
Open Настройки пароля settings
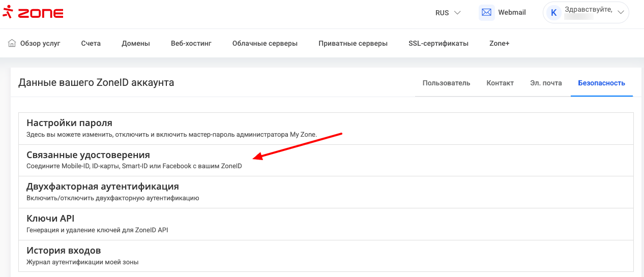coord(69,123)
